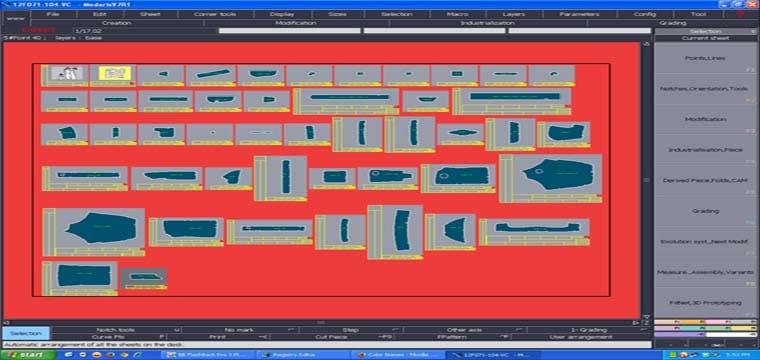Open the Notches,Orientation,Tools F2 panel

pos(705,89)
